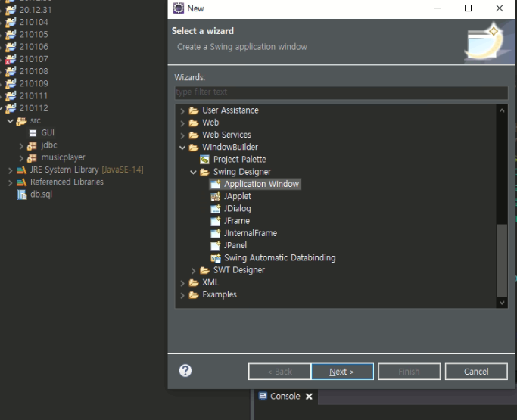
Task: Click the Referenced Libraries icon
Action: click(x=21, y=182)
